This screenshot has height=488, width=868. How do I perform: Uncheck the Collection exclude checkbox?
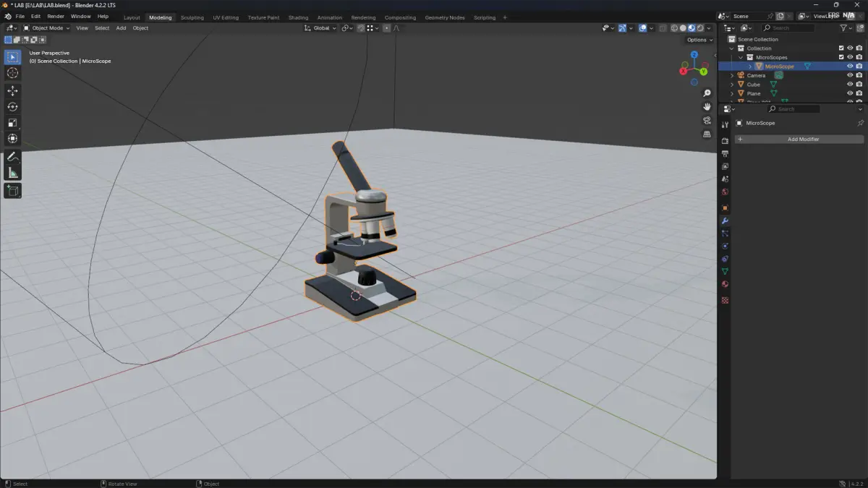(841, 48)
